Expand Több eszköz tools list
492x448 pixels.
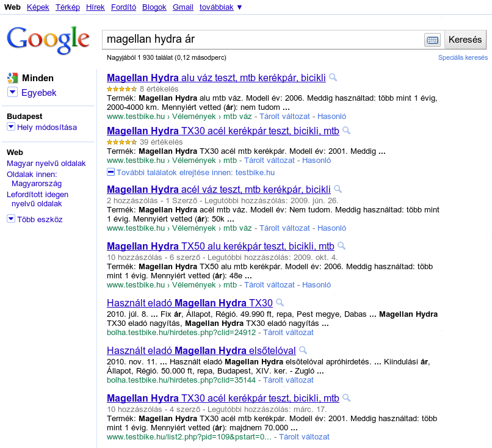pos(11,219)
